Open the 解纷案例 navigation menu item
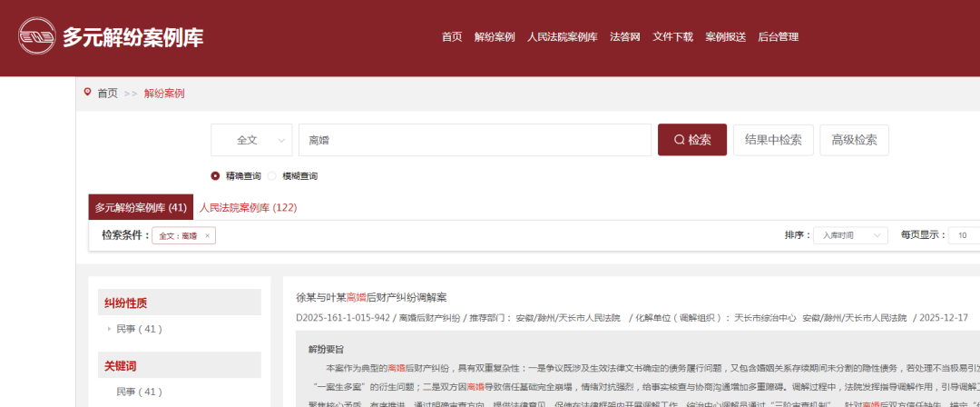The image size is (980, 407). coord(495,37)
